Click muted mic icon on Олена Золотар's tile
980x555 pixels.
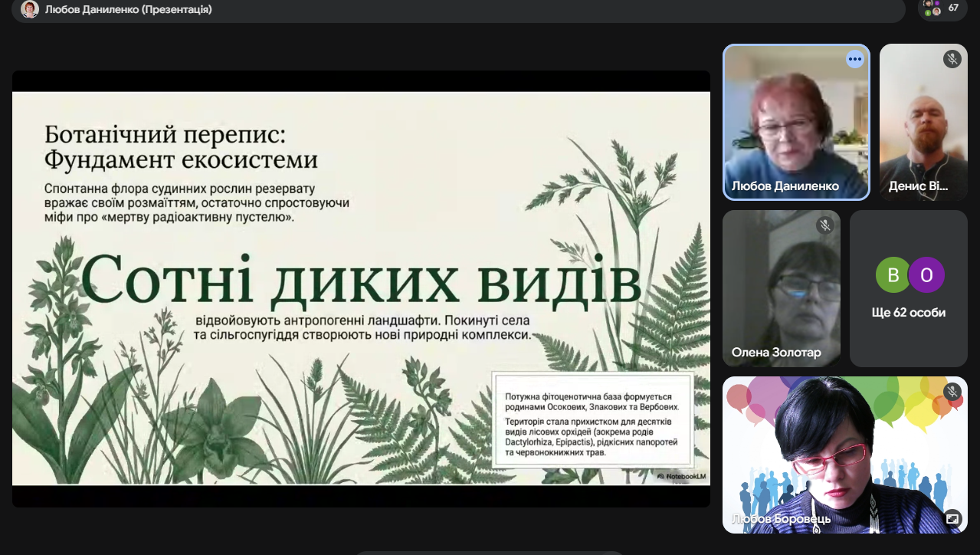(x=824, y=225)
